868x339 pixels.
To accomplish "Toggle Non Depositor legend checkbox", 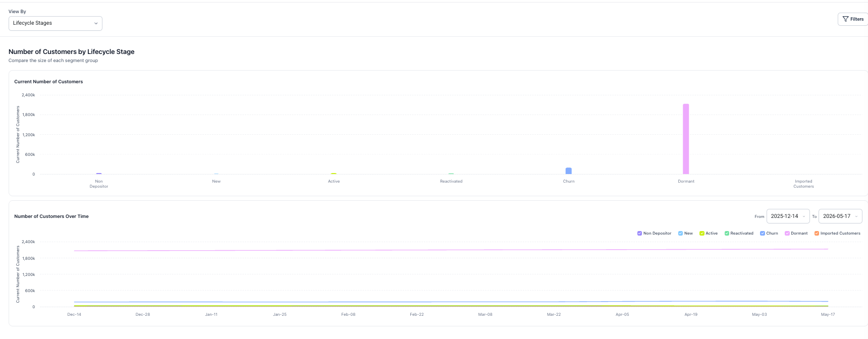I will pos(639,233).
